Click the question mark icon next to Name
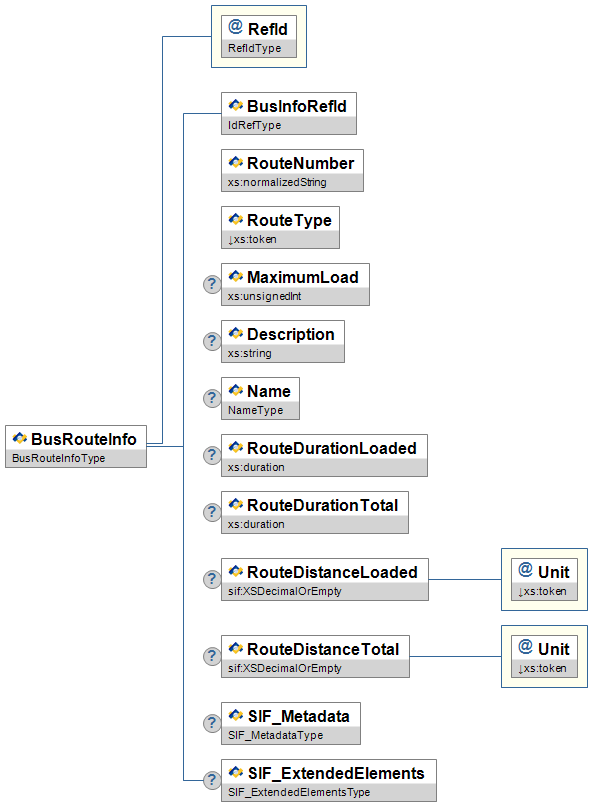610x806 pixels. click(x=212, y=398)
